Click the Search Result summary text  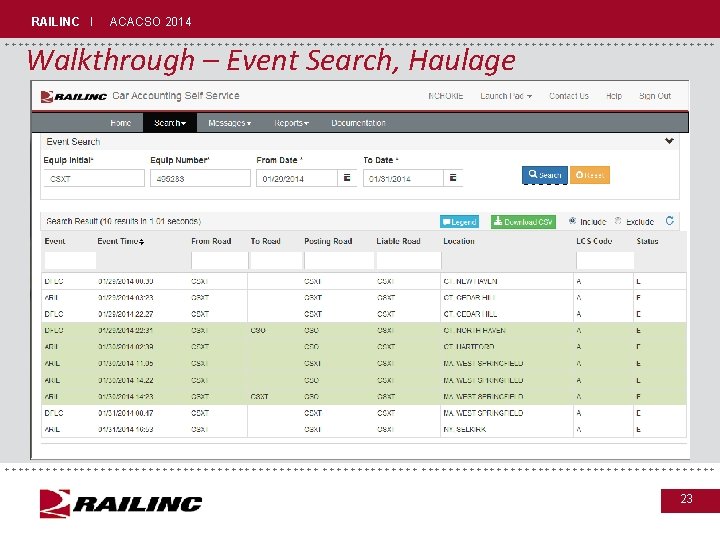[x=123, y=221]
